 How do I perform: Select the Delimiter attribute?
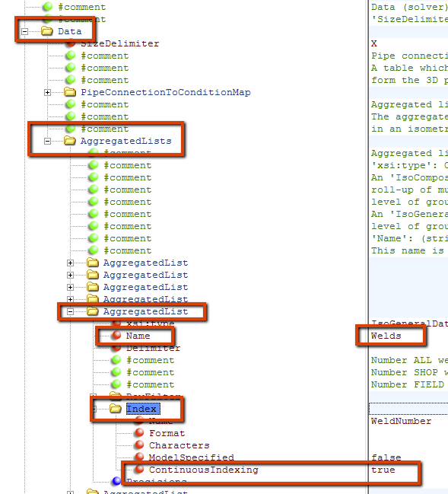click(154, 348)
